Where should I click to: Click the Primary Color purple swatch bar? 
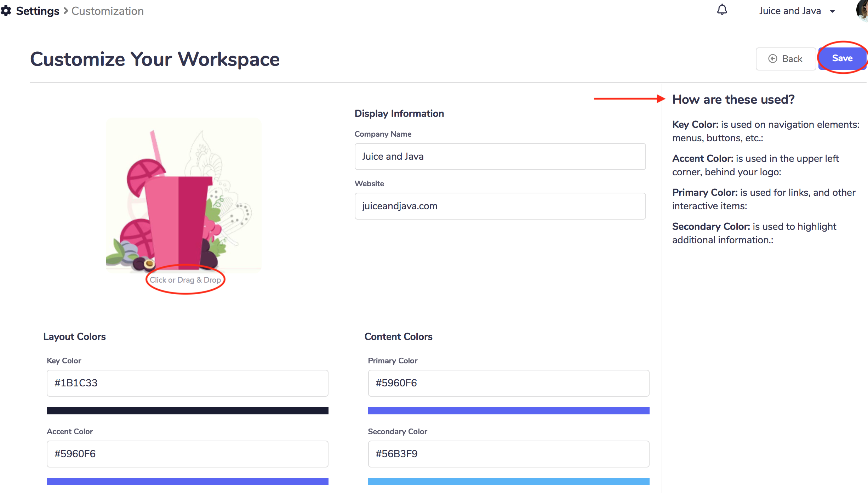click(x=508, y=411)
